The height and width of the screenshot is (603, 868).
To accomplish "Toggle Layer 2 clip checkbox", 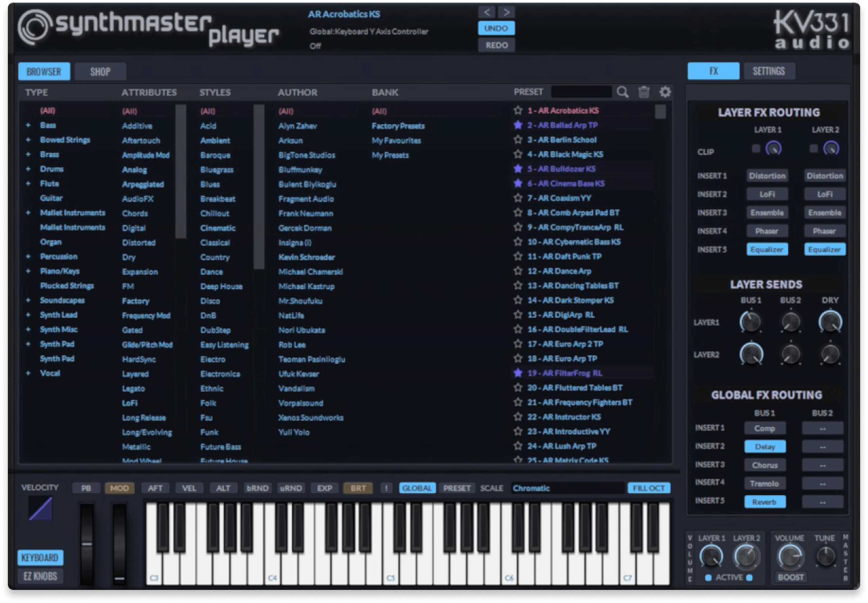I will 814,148.
